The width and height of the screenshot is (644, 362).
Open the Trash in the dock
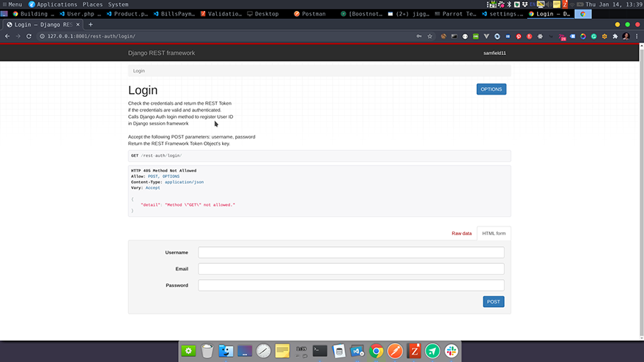click(207, 351)
